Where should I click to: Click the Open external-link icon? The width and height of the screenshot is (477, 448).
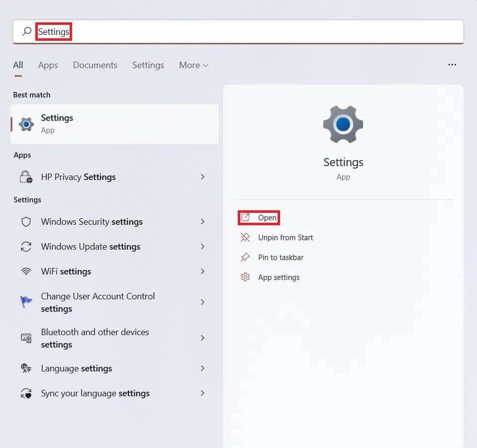(245, 217)
